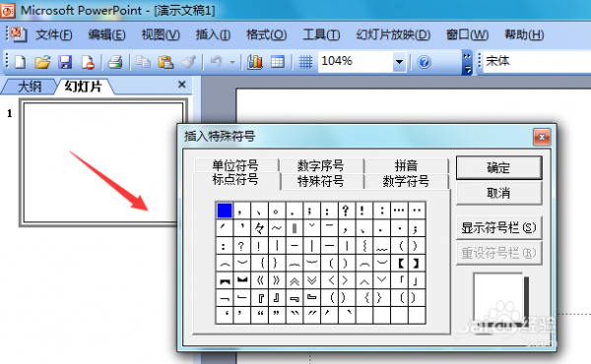
Task: Pick the 》 right double angle bracket
Action: click(x=277, y=280)
